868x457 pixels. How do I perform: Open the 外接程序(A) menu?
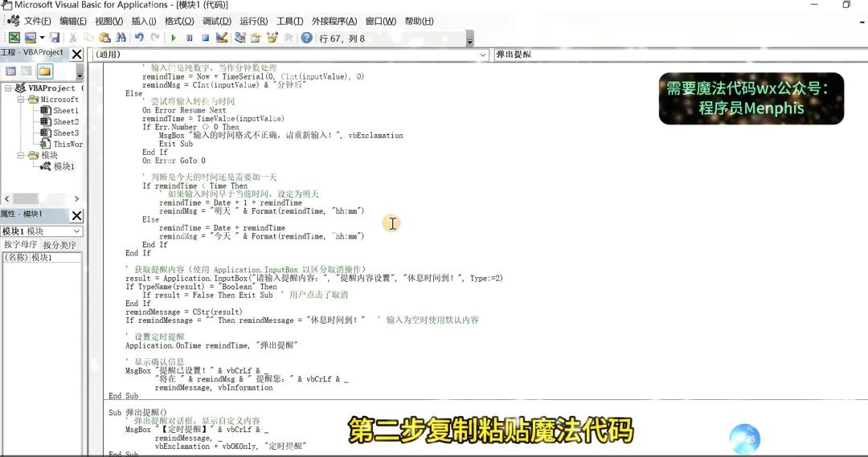pos(334,21)
